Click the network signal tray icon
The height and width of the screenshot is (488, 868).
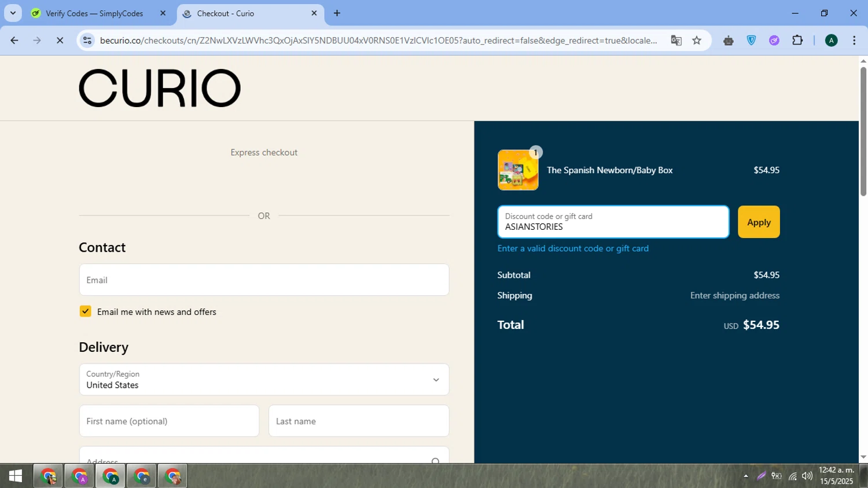coord(792,476)
